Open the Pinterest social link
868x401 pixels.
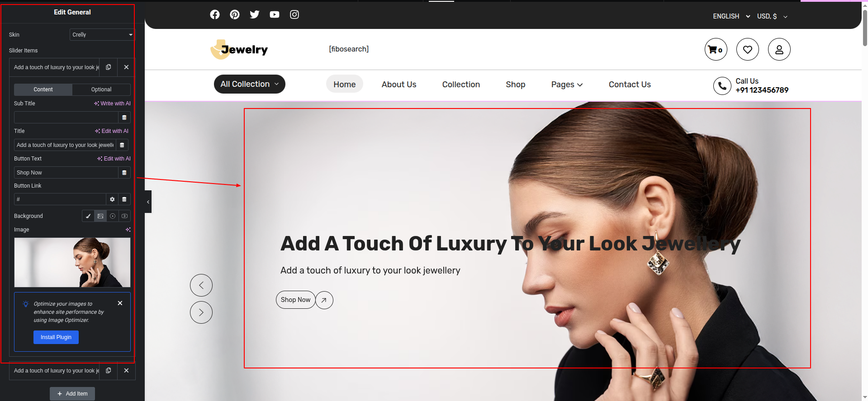pos(235,14)
